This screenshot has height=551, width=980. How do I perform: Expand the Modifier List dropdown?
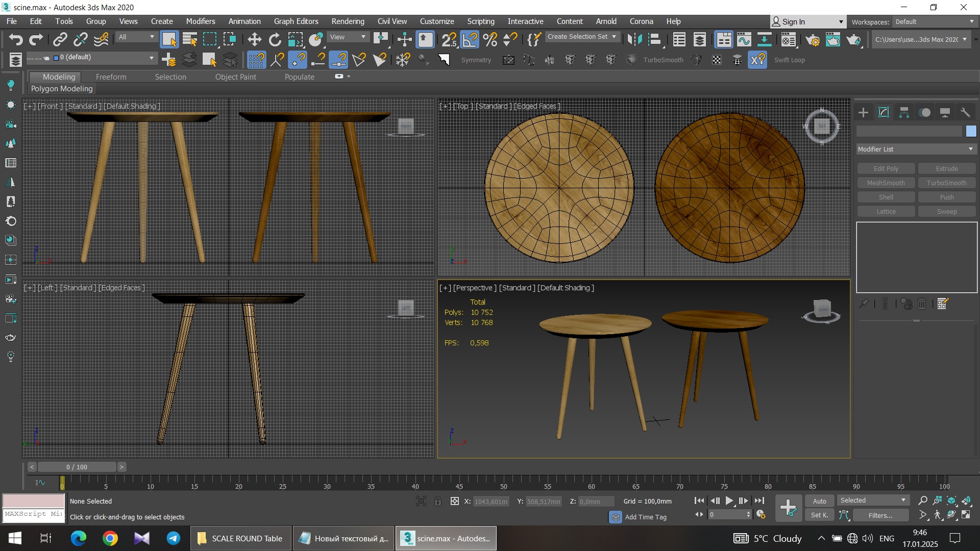(916, 149)
